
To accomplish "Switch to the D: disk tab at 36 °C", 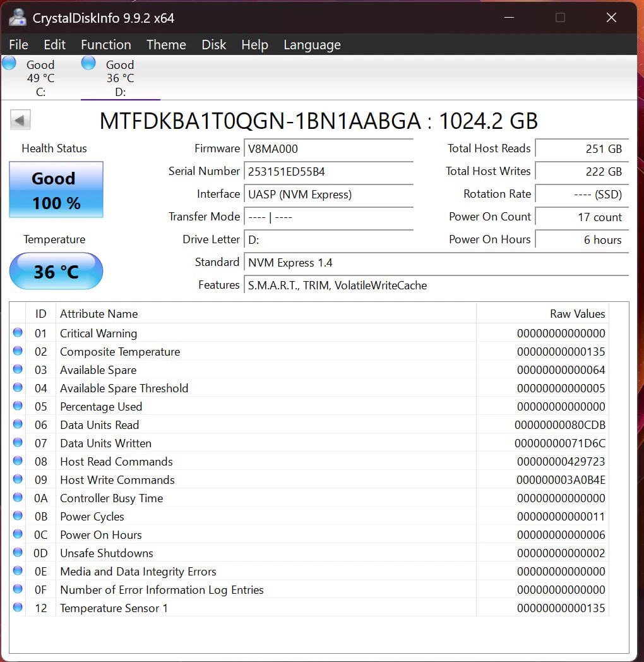I will 120,78.
